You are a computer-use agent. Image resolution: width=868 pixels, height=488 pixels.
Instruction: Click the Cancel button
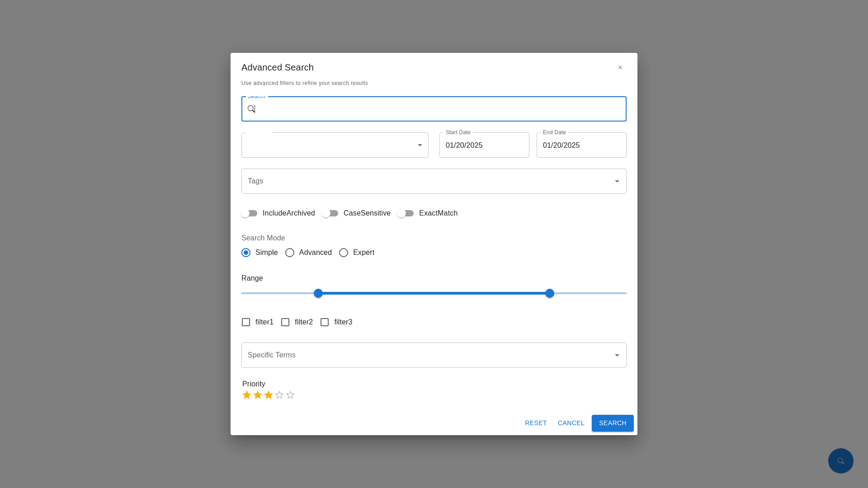tap(571, 423)
